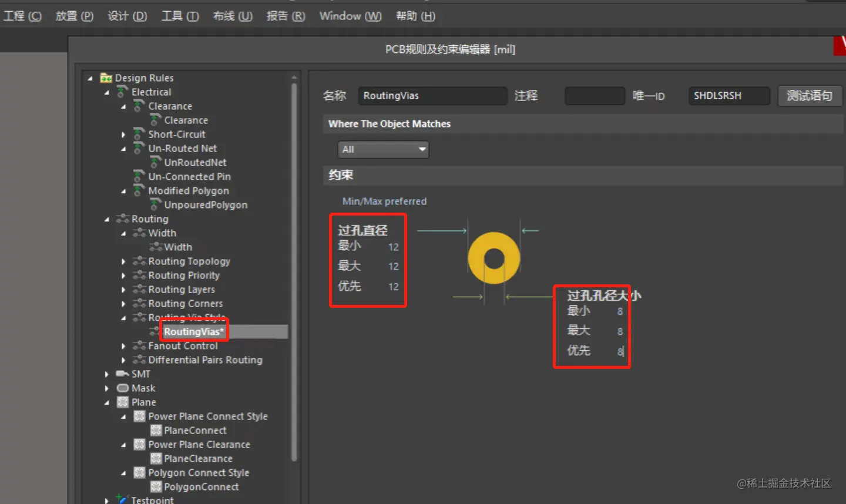Click the 过孔直径 最小 value 12
This screenshot has width=846, height=504.
(393, 247)
